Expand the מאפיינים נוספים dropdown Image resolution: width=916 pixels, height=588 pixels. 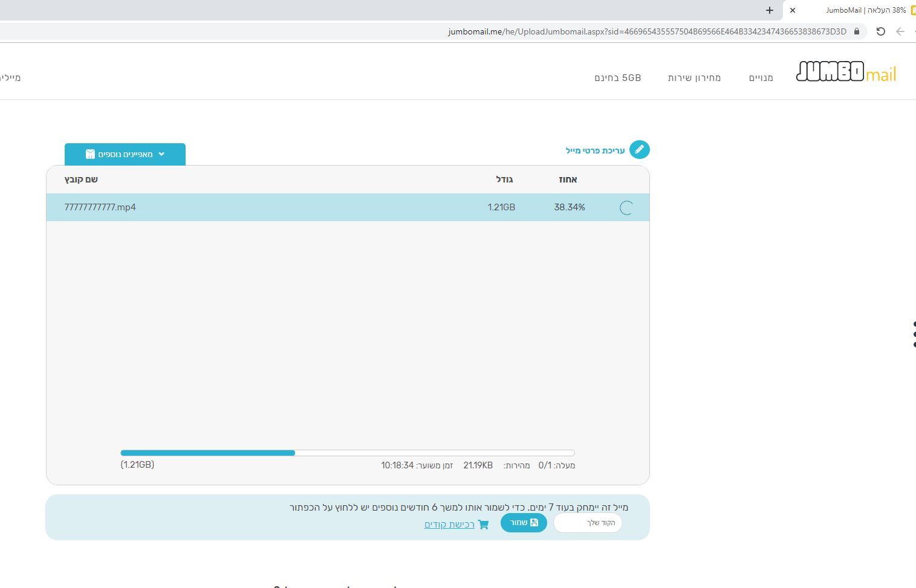tap(125, 154)
